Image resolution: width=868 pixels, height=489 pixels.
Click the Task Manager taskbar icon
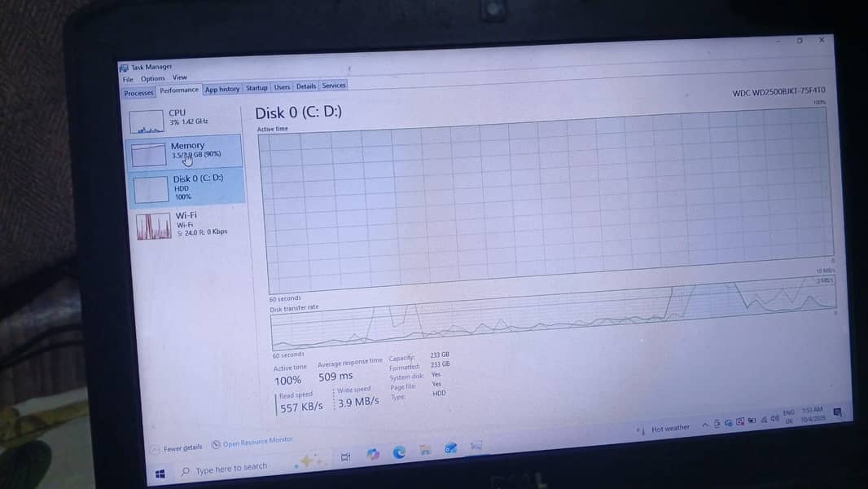coord(476,445)
